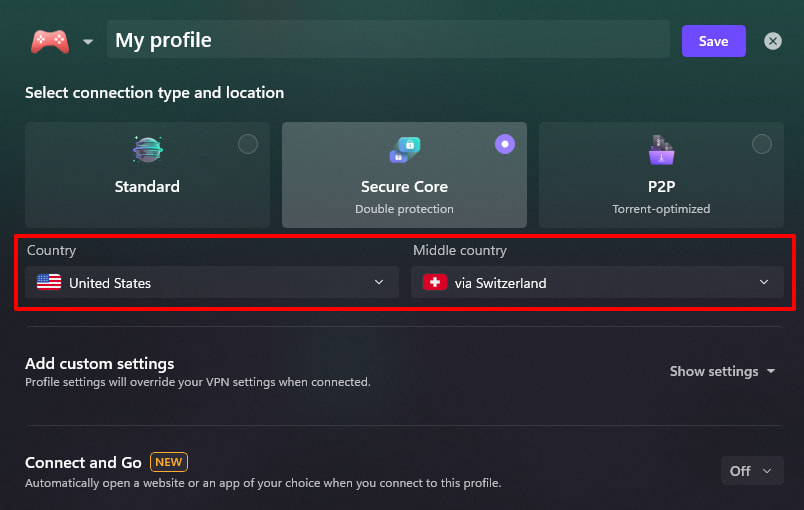Open the Country dropdown chevron
The width and height of the screenshot is (804, 510).
pos(379,282)
